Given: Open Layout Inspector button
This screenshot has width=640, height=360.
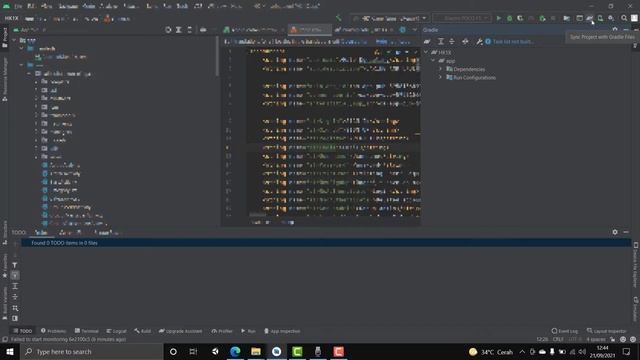Looking at the screenshot, I should (x=606, y=331).
